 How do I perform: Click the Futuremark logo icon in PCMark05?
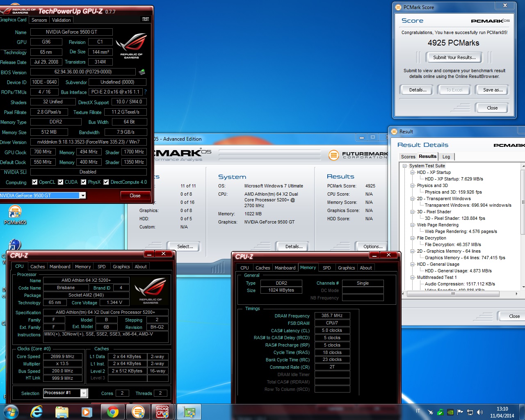click(334, 155)
